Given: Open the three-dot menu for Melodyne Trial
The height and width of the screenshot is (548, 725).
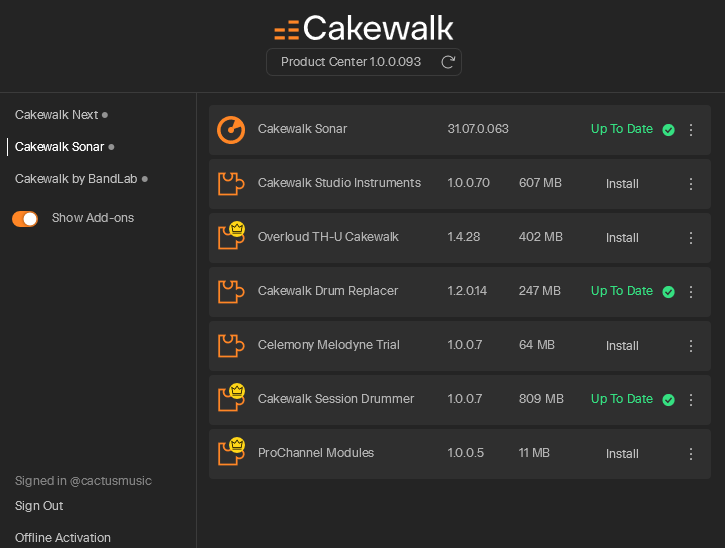Looking at the screenshot, I should pos(691,346).
